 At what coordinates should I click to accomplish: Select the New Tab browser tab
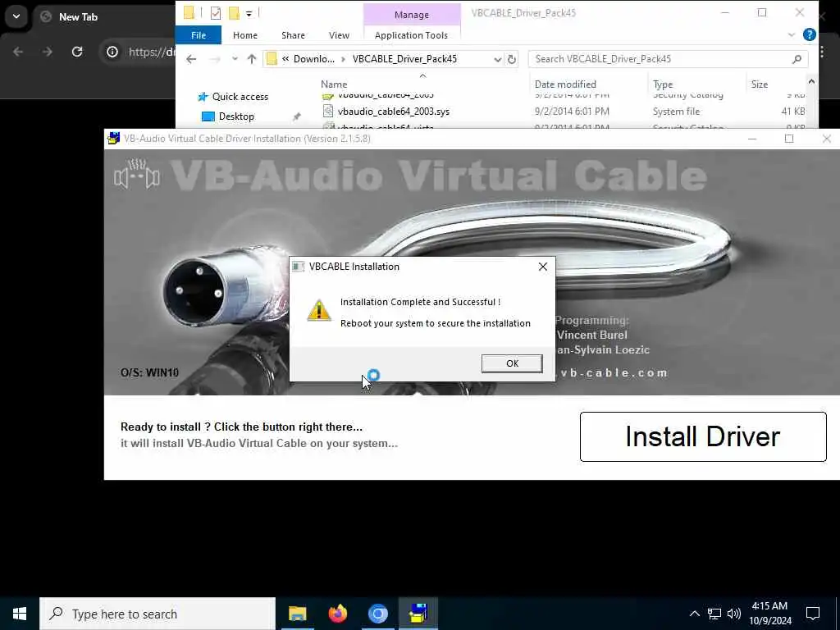coord(78,16)
